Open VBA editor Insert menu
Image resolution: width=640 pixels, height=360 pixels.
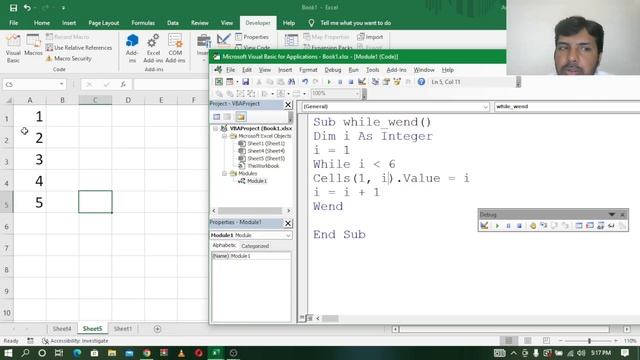point(285,70)
